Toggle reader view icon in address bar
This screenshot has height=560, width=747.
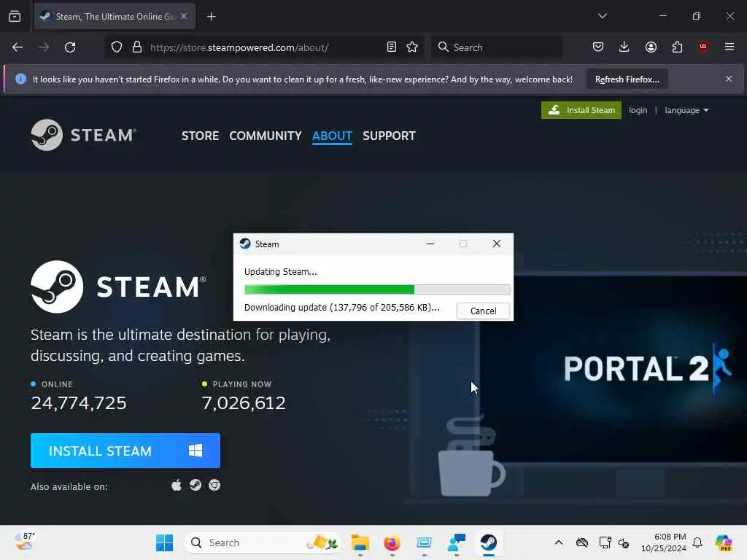pyautogui.click(x=391, y=47)
